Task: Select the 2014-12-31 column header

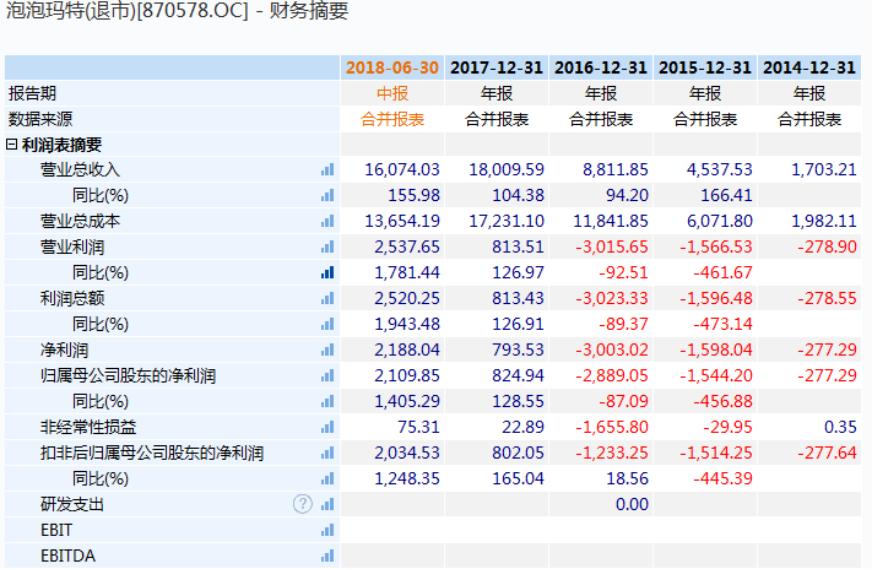Action: [x=809, y=68]
